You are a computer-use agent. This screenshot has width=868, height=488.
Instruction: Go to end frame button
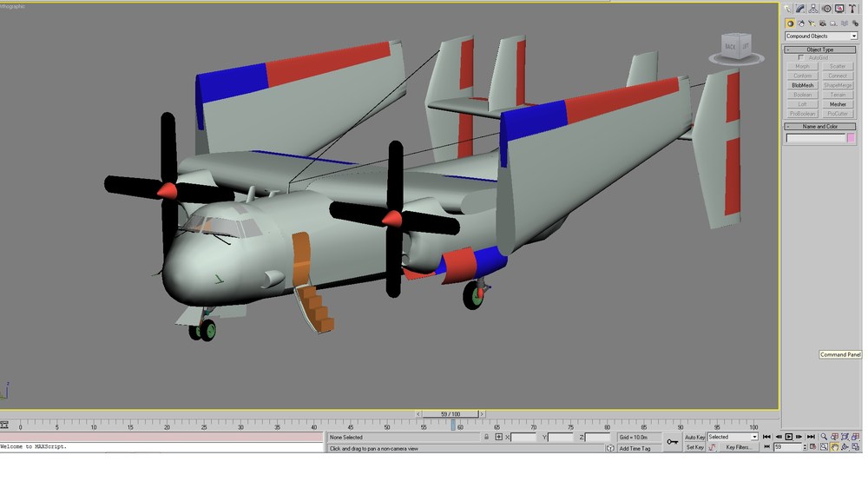pyautogui.click(x=811, y=437)
